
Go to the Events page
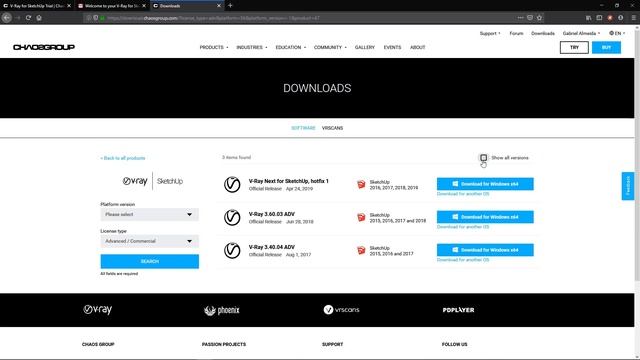(392, 47)
